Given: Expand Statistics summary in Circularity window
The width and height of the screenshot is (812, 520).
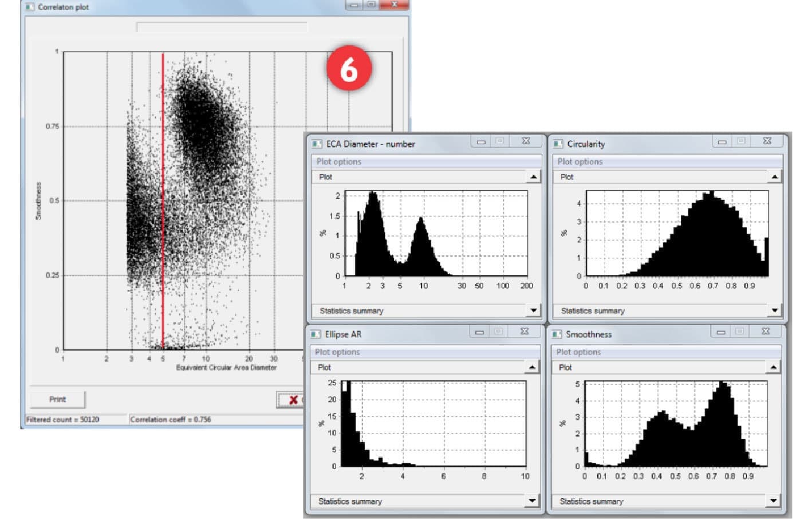Looking at the screenshot, I should (x=774, y=310).
